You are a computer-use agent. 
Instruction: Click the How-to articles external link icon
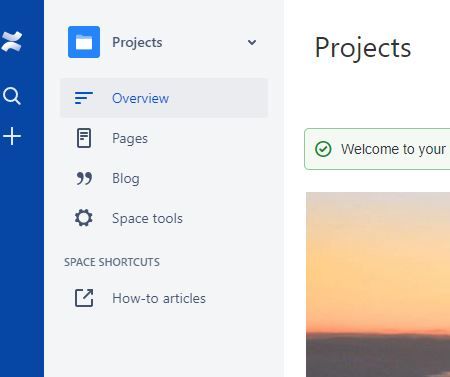point(84,298)
